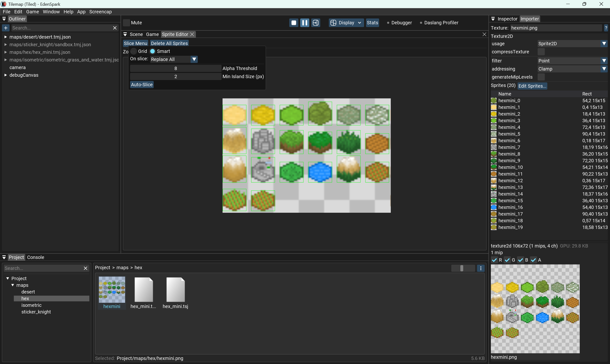Screen dimensions: 610x364
Task: Expand maps/desert/desert.tmj.json in Outliner
Action: (x=5, y=37)
